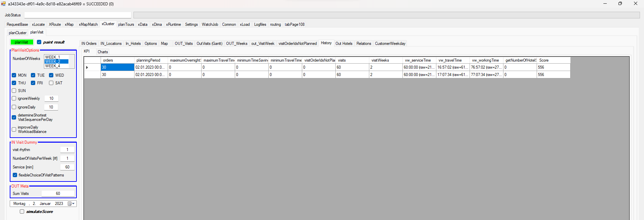Open the Logfiles tab
644x220 pixels.
point(260,24)
